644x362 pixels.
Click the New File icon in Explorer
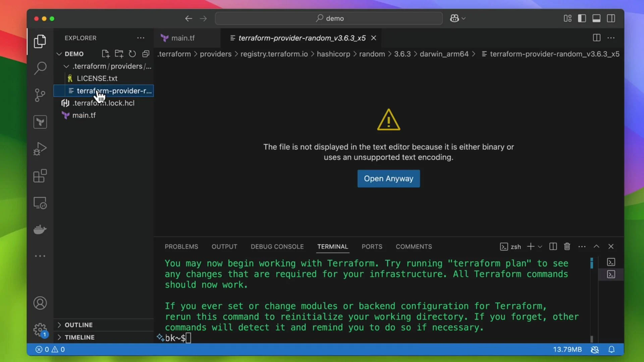105,54
